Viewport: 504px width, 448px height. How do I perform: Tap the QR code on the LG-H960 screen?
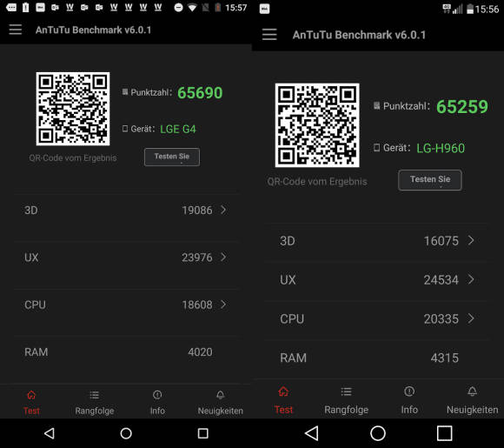(x=317, y=125)
